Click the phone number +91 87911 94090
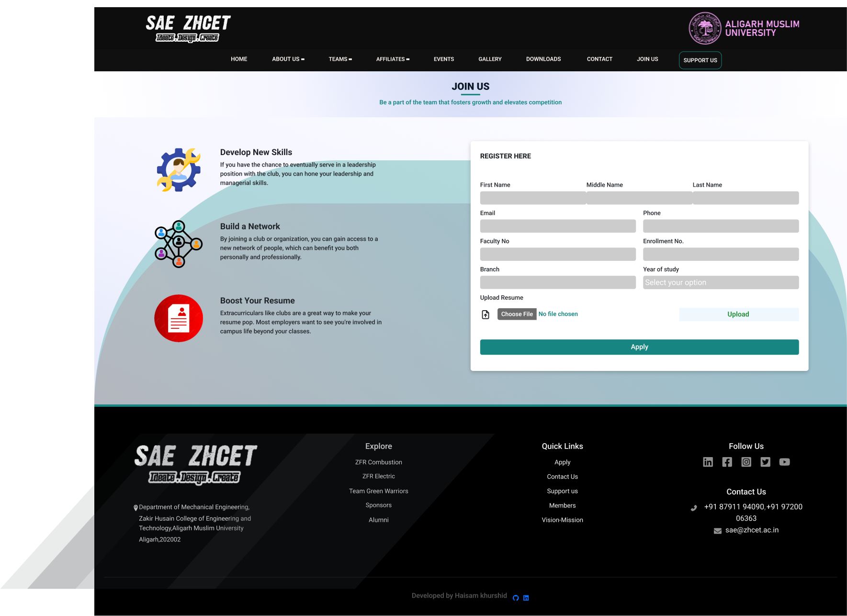Viewport: 847px width, 616px height. 734,507
